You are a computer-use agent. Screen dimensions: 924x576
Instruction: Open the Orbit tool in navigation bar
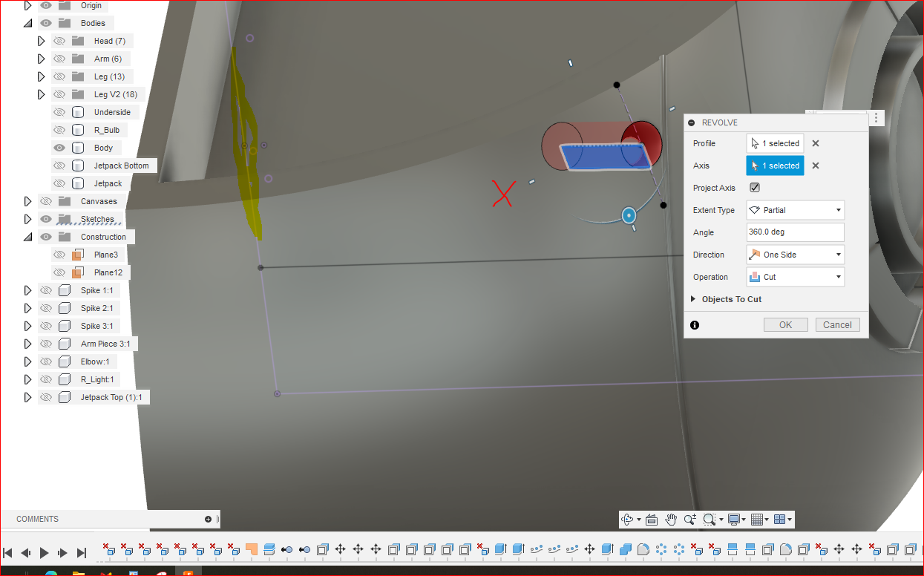627,520
